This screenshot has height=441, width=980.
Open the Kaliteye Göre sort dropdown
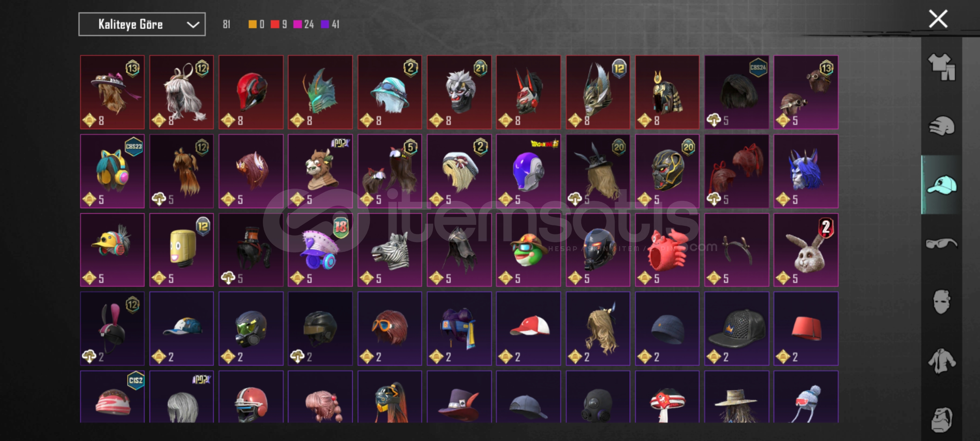[x=142, y=24]
